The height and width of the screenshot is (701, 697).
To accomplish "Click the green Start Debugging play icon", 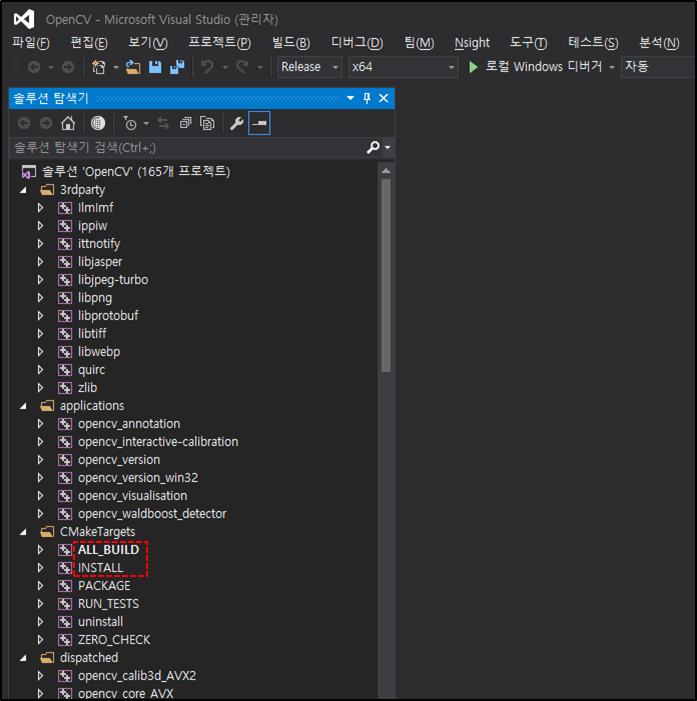I will (473, 67).
